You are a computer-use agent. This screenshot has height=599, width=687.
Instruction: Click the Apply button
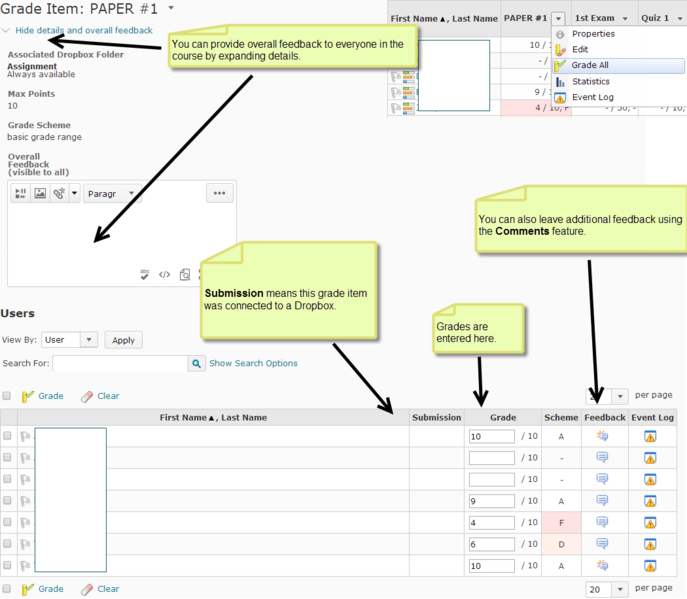(123, 340)
